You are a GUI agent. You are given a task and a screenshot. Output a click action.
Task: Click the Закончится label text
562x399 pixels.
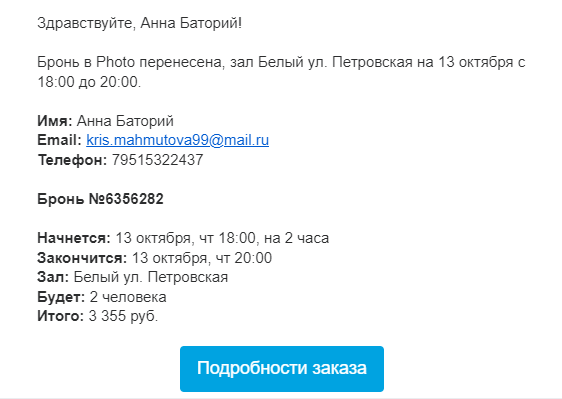click(x=82, y=258)
